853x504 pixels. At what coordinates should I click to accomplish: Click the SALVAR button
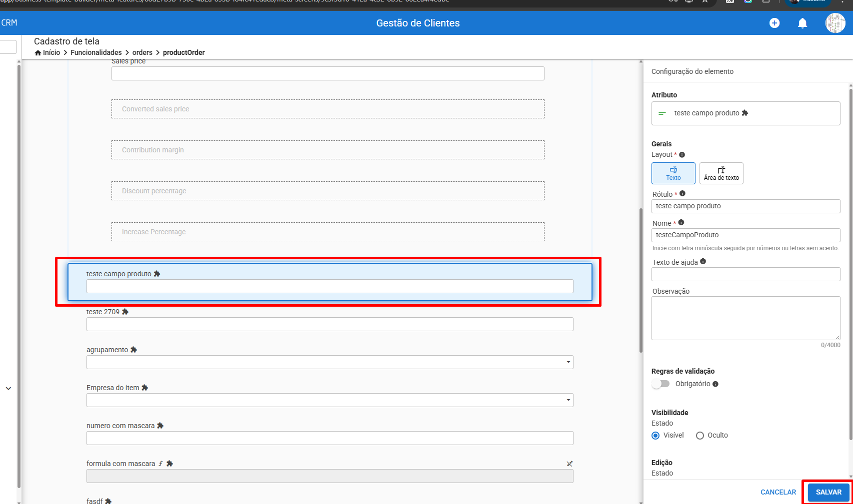[x=828, y=492]
